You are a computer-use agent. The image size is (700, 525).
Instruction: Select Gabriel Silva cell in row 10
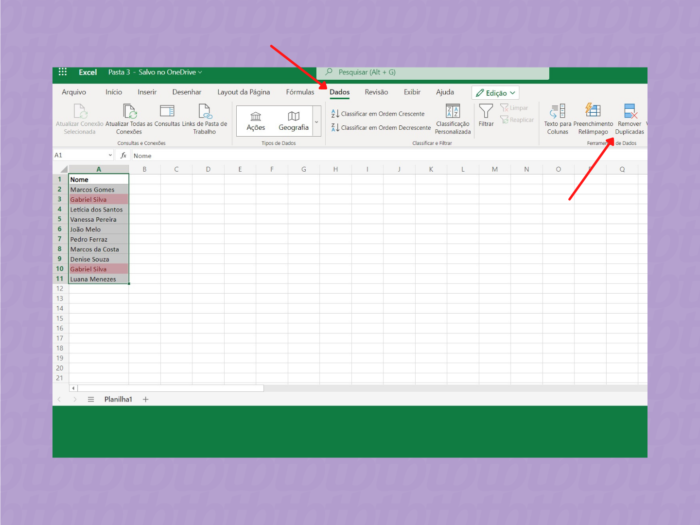[x=99, y=269]
